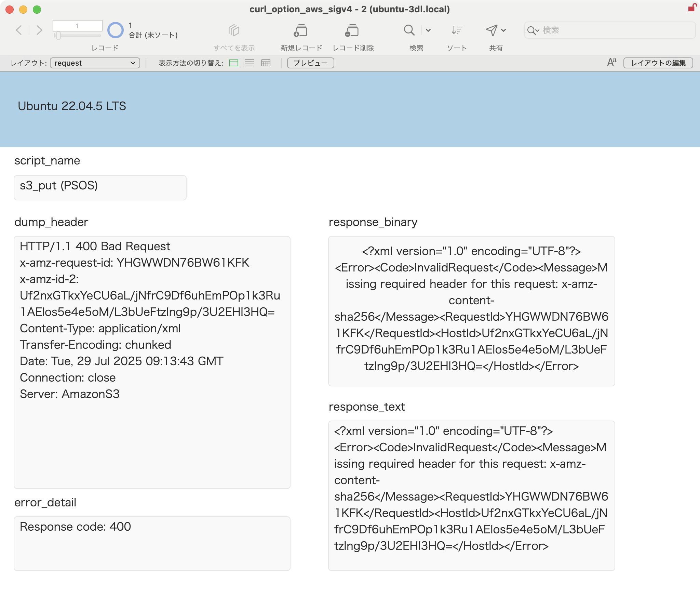Open the quick search magnifier menu
Screen dimensions: 700x597
(x=533, y=30)
